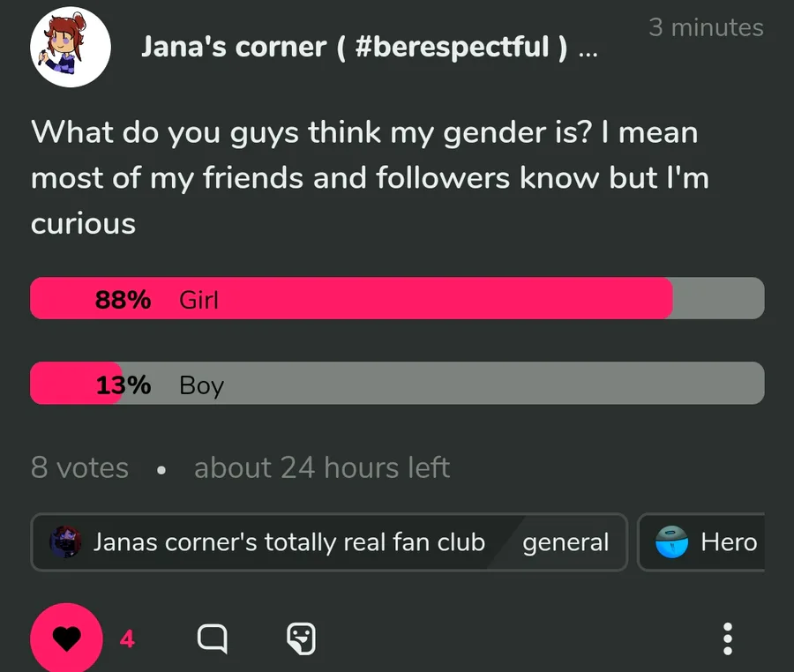The image size is (794, 672).
Task: Open Jana's profile avatar
Action: pyautogui.click(x=71, y=47)
